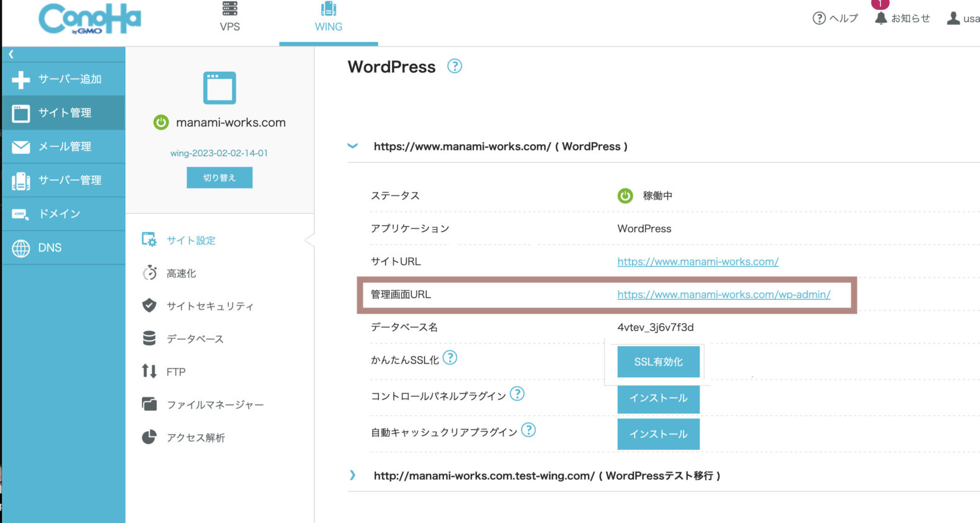This screenshot has height=523, width=980.
Task: Click the green power icon beside manami-works.com
Action: 161,123
